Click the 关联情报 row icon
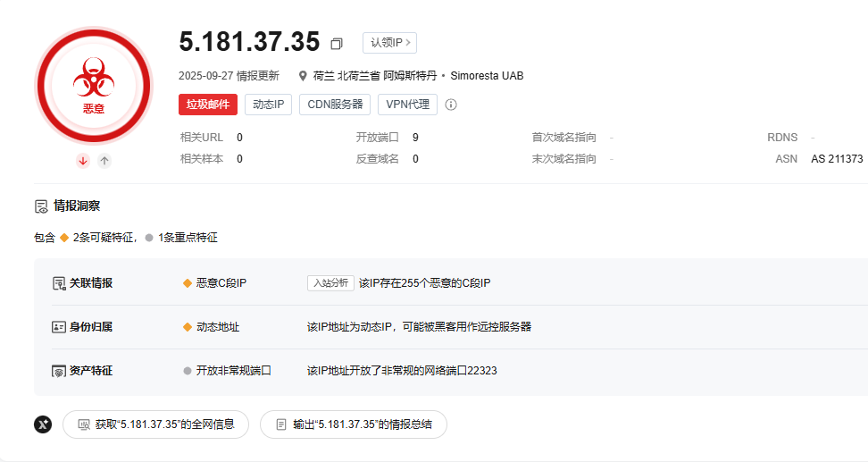 click(x=59, y=283)
